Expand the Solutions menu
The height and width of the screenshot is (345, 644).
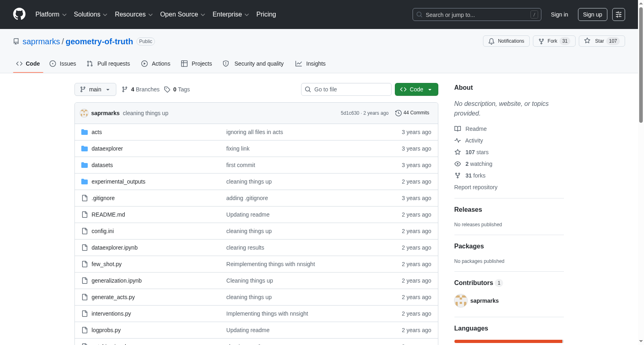(91, 14)
